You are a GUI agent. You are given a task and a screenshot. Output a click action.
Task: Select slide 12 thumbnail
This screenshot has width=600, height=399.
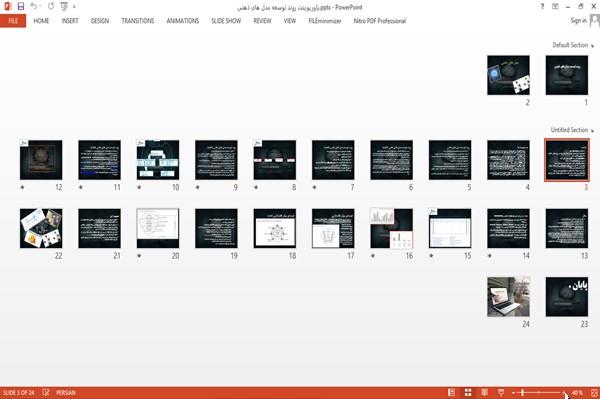tap(41, 160)
